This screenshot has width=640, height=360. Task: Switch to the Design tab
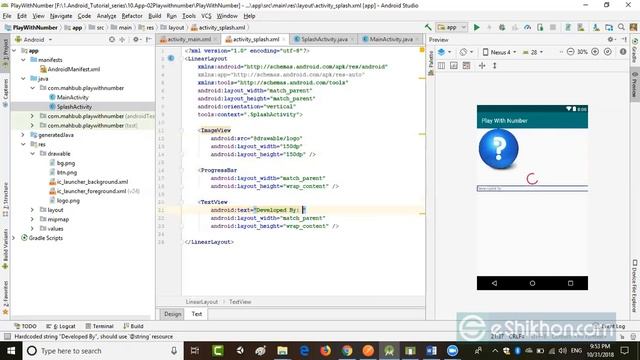pos(173,314)
